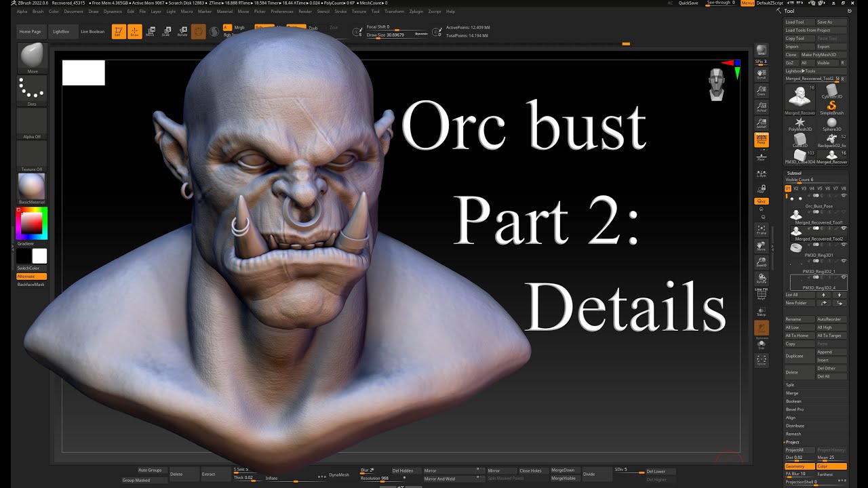Open the Dots stroke type picker
This screenshot has width=868, height=488.
[x=33, y=91]
